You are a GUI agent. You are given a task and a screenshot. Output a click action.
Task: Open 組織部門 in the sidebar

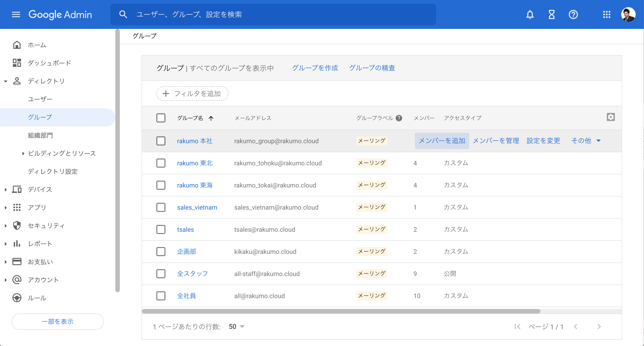pos(40,135)
